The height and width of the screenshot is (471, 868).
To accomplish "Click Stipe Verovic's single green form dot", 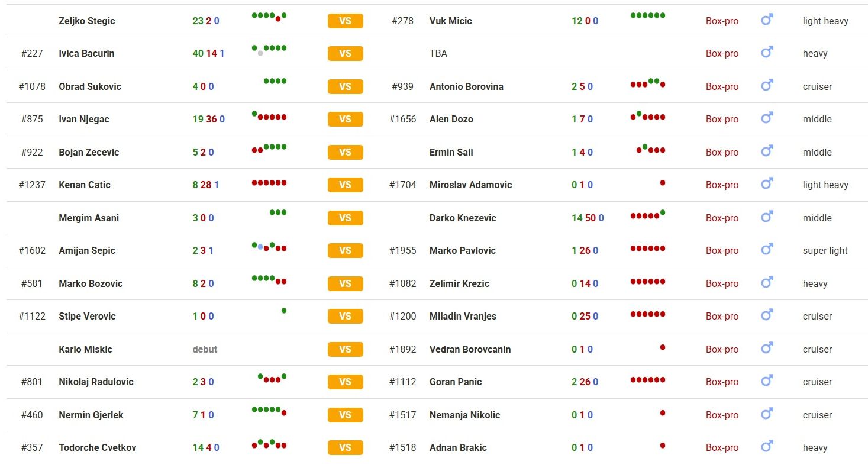I will click(284, 311).
